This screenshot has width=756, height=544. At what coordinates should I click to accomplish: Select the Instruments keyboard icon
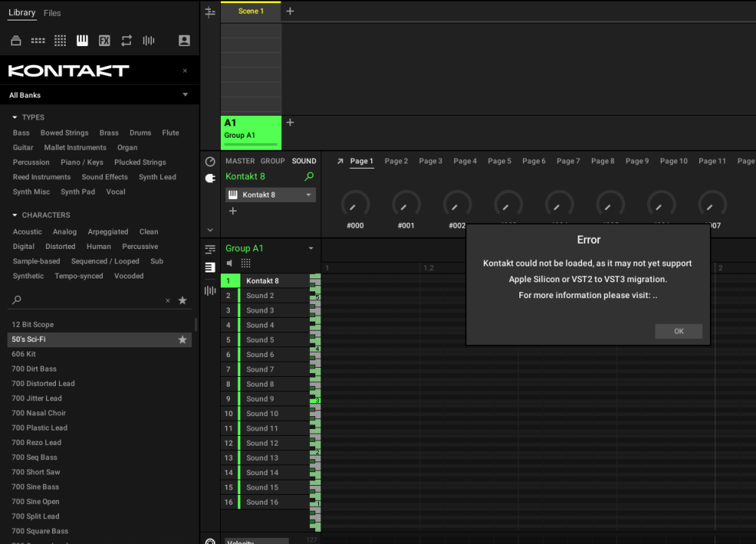(x=82, y=41)
